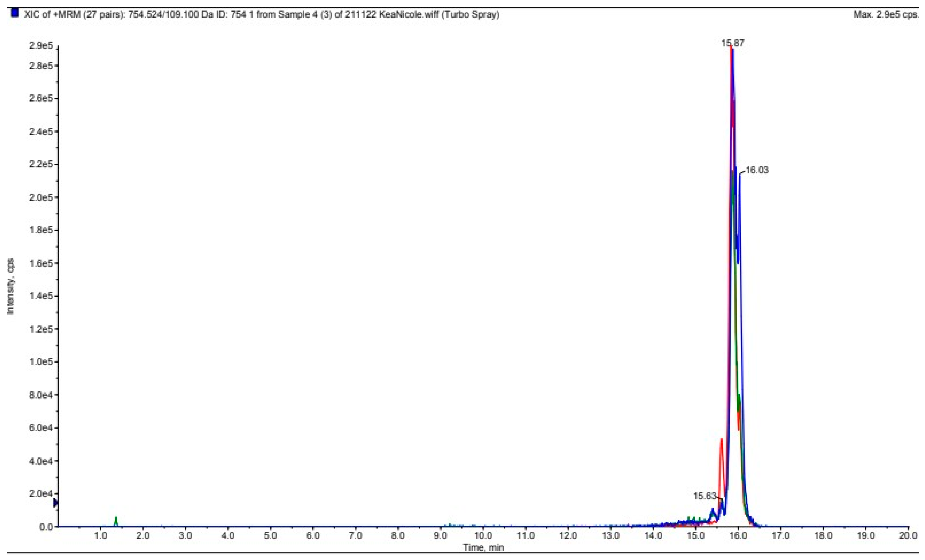Click the 20.0 tick on time axis

[908, 536]
